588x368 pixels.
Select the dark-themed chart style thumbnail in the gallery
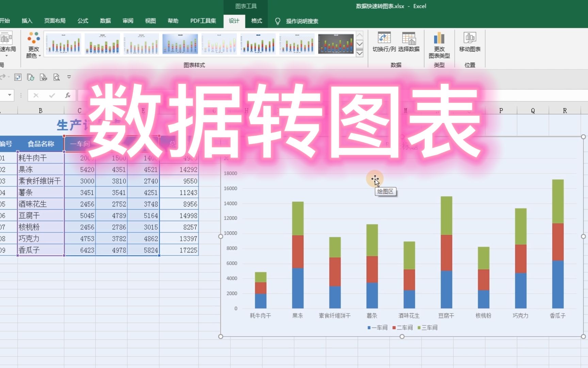click(336, 44)
